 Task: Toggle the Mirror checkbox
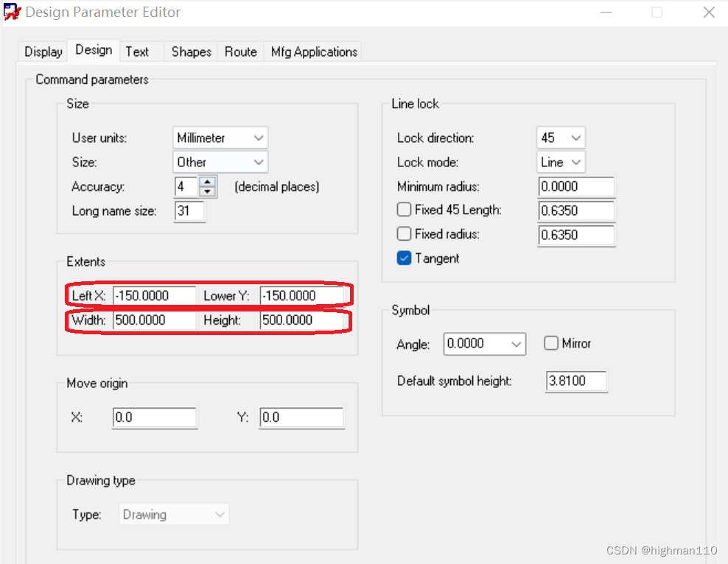coord(550,343)
